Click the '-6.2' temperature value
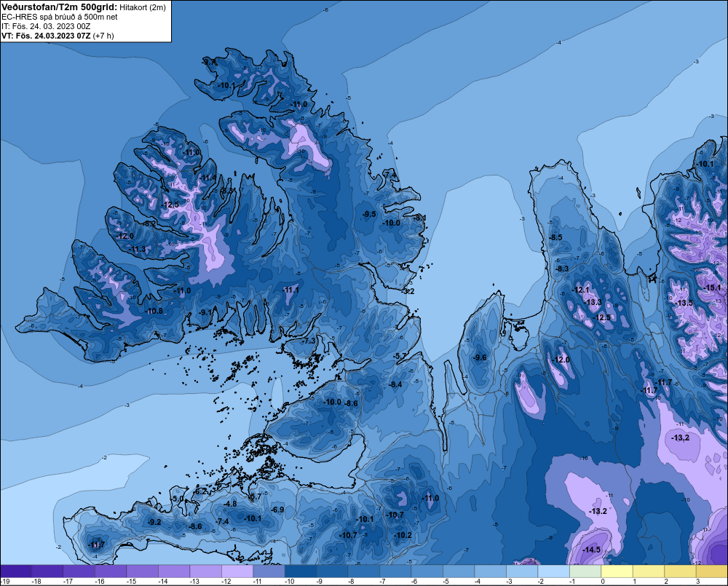Viewport: 728px width, 586px height. [x=201, y=491]
